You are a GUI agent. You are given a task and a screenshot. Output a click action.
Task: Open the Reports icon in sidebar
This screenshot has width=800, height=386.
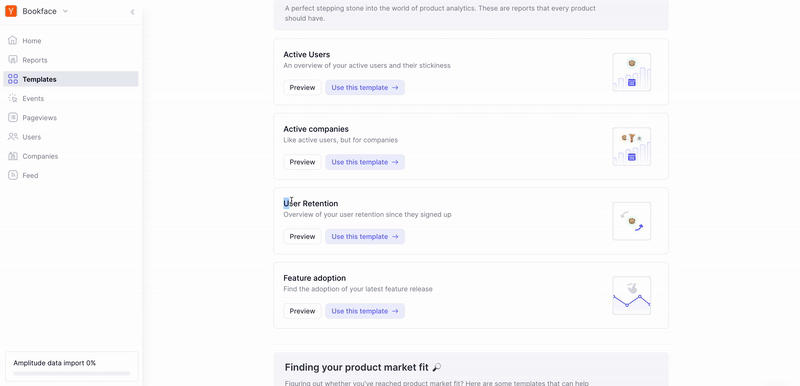pyautogui.click(x=13, y=60)
